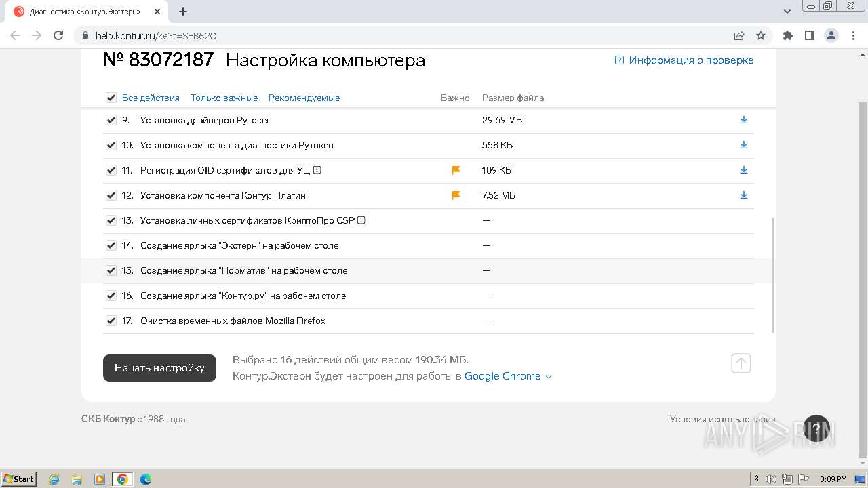Open new browser tab with plus button

click(183, 12)
